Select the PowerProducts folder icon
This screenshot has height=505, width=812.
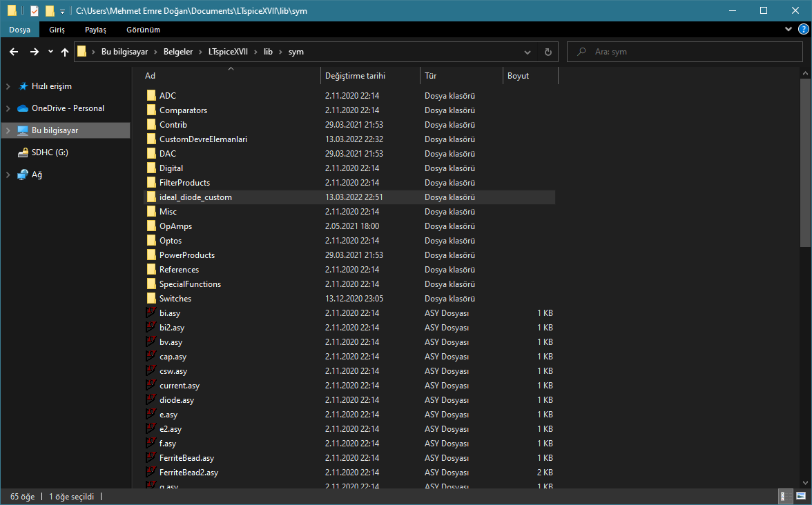[x=151, y=255]
